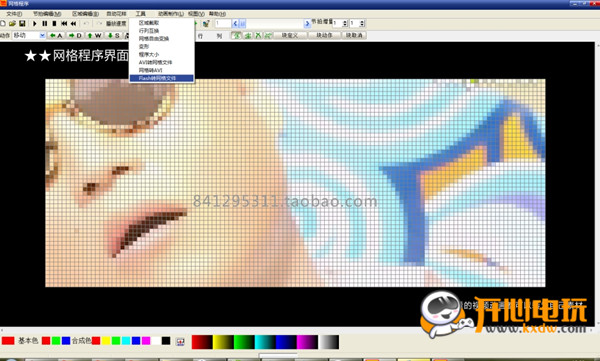Select the yellow-to-black gradient bar
The image size is (600, 361).
223,342
